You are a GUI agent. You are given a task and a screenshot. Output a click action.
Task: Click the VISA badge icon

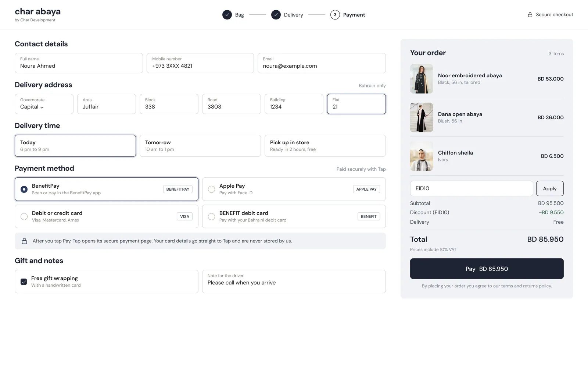pyautogui.click(x=184, y=216)
